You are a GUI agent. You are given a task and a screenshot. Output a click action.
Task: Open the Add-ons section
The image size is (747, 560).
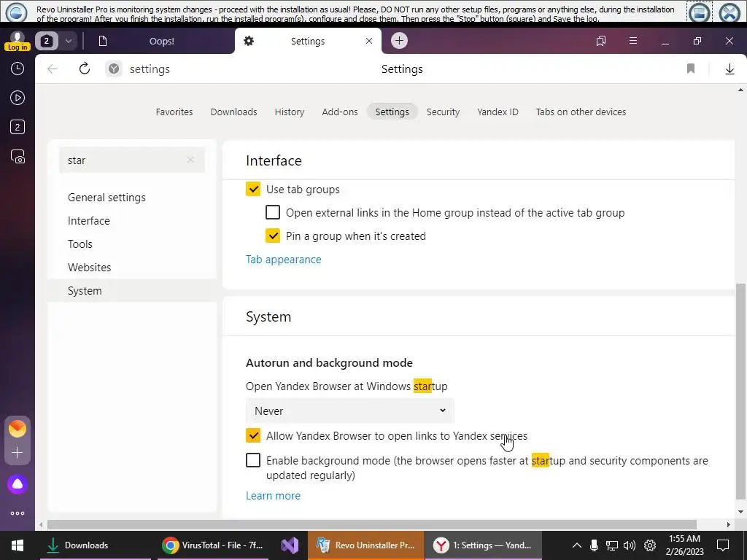point(340,112)
